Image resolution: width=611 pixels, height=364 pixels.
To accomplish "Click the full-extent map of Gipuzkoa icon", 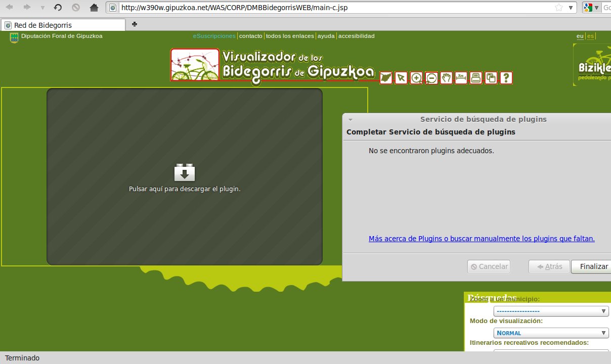I will [x=386, y=78].
